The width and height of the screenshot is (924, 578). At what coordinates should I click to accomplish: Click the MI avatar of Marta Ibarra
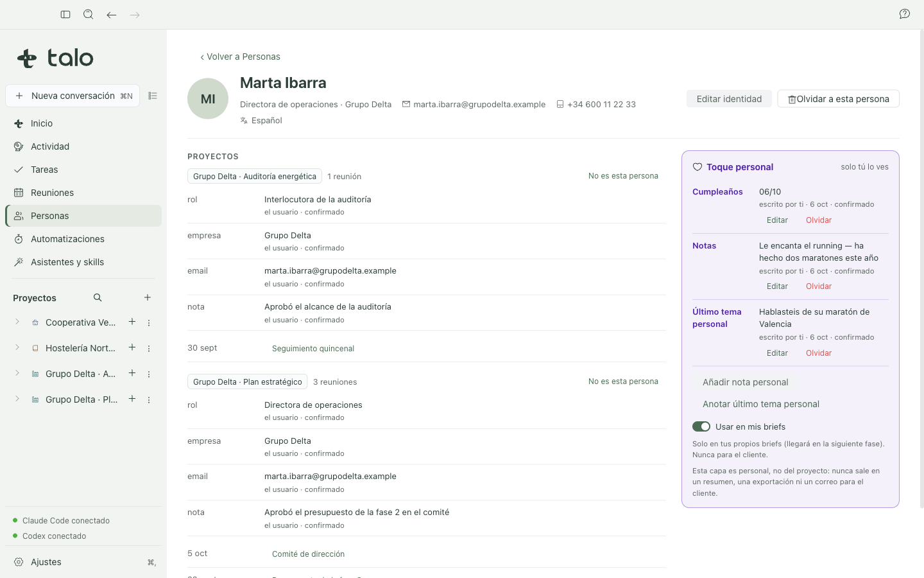[208, 99]
